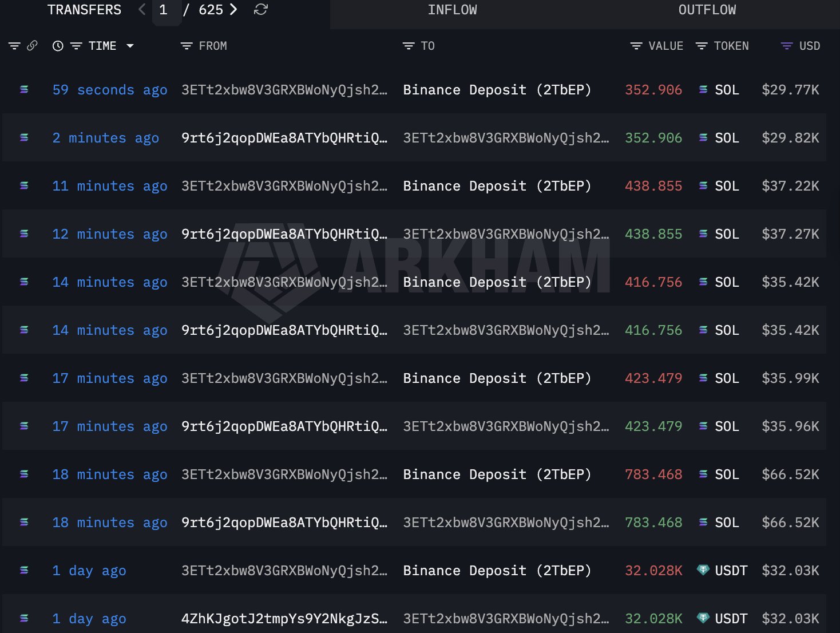Click the SOL token icon in the $29.77K row
840x633 pixels.
point(703,89)
